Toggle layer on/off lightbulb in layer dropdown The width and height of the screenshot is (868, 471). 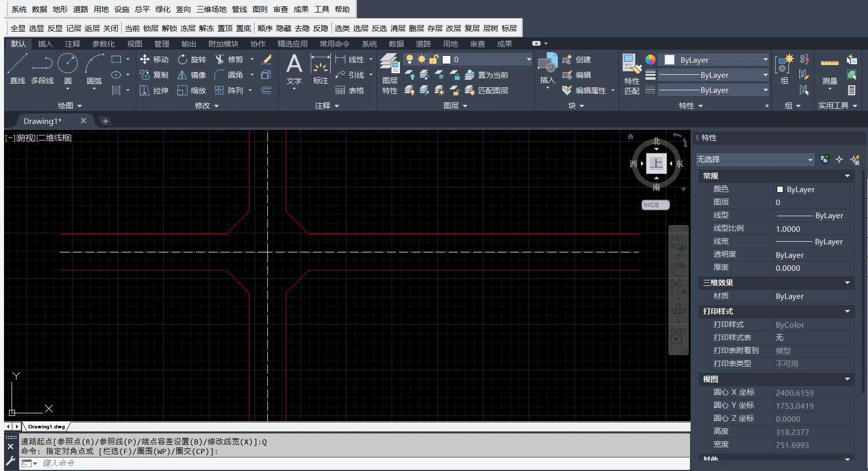pyautogui.click(x=409, y=59)
